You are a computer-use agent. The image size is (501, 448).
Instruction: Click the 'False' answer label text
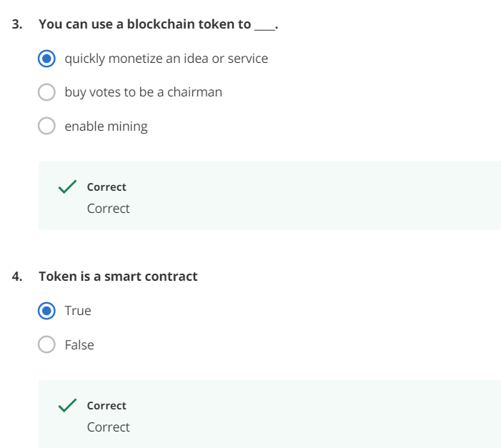point(79,345)
